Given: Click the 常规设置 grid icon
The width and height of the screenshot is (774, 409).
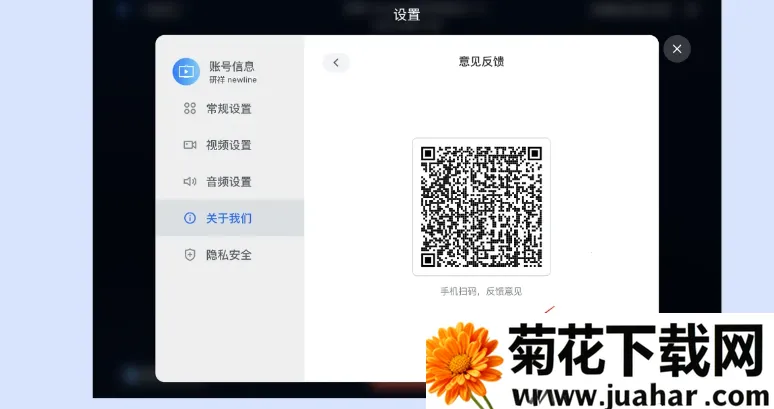Looking at the screenshot, I should pos(190,109).
